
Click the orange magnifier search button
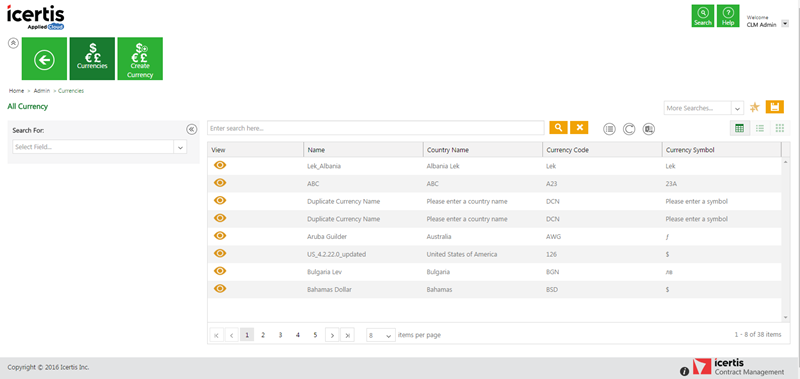559,128
